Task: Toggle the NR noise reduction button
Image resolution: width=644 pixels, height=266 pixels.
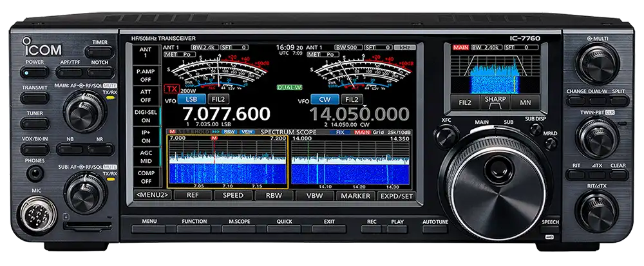Action: point(100,149)
